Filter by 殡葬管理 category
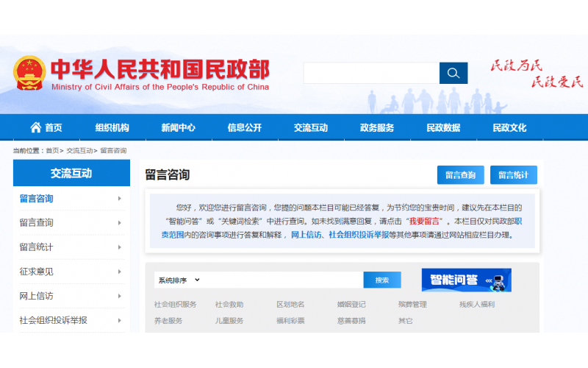588x368 pixels. point(412,305)
